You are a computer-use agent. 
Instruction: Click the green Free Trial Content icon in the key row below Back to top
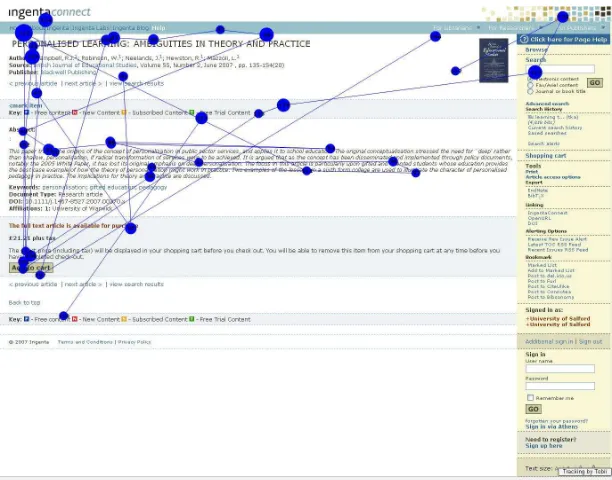(192, 319)
